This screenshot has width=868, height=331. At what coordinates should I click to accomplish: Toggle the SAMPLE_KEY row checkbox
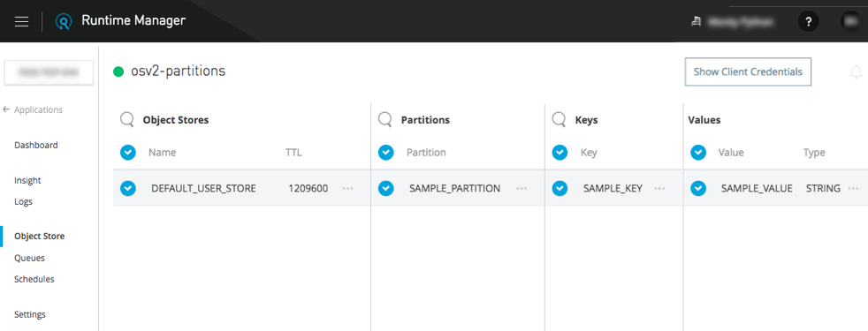[x=560, y=188]
